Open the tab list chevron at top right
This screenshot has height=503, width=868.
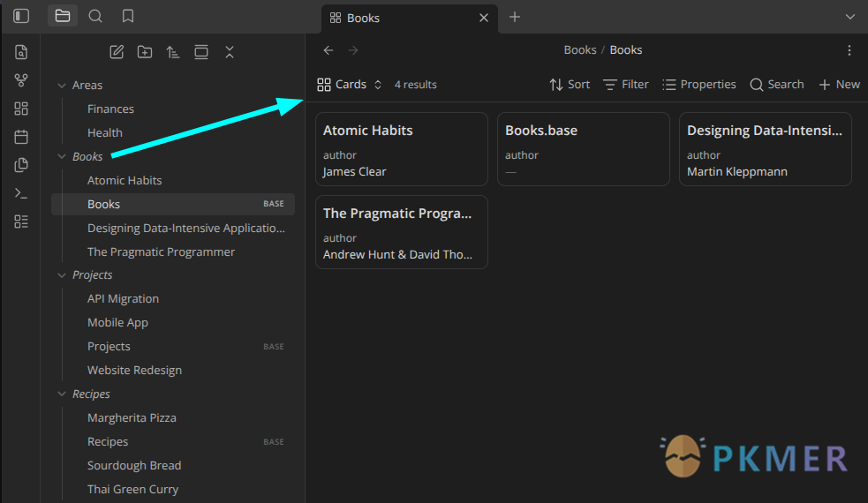[x=850, y=17]
